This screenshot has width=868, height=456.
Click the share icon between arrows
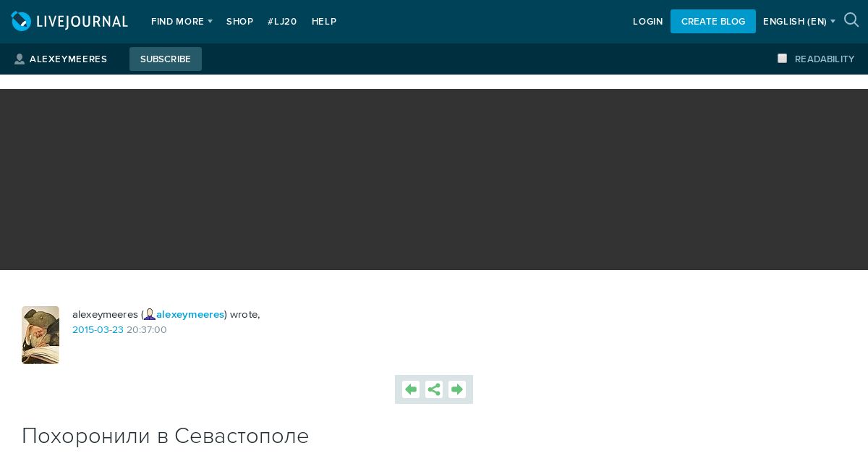pyautogui.click(x=434, y=389)
